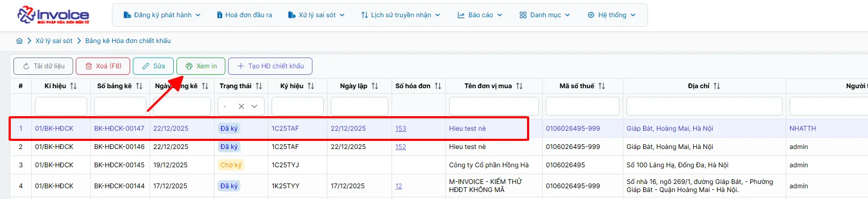Focus the Kí hiệu filter input
Screen dimensions: 868x199
point(61,106)
